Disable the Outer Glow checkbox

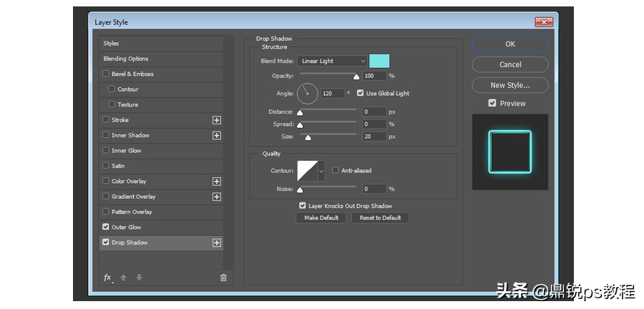[x=106, y=227]
